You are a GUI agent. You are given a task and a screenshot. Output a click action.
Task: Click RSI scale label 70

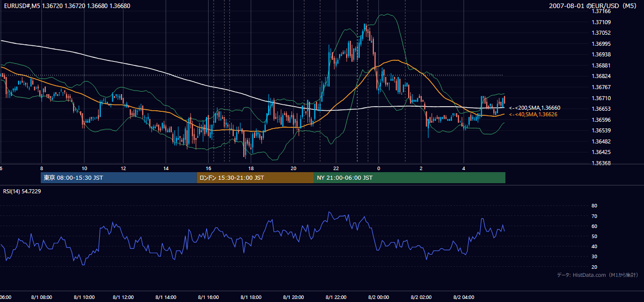594,216
